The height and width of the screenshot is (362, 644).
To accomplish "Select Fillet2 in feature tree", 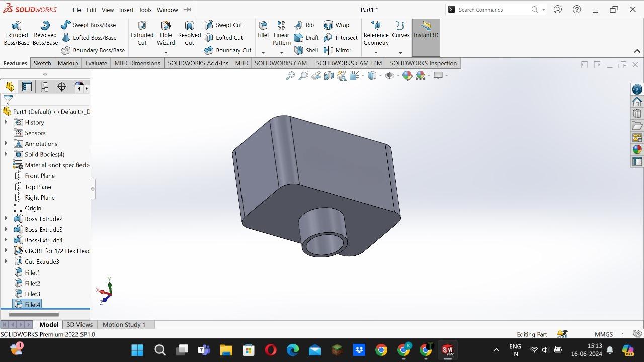I will click(x=32, y=283).
